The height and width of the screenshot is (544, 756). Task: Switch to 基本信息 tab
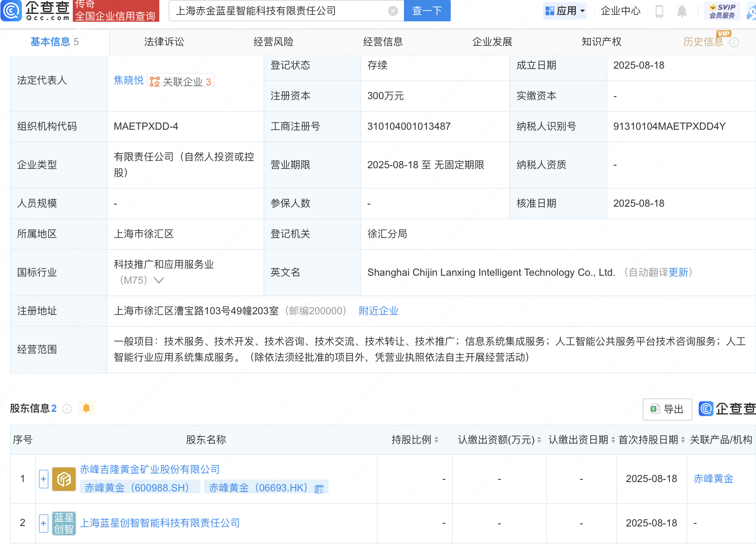pos(54,42)
